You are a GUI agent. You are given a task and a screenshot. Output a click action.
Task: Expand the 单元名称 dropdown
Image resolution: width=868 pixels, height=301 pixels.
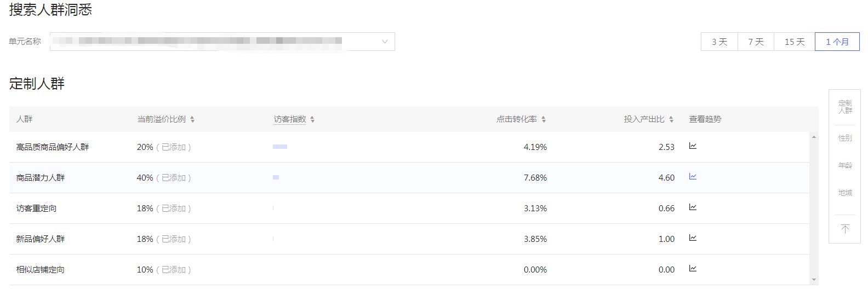click(385, 42)
